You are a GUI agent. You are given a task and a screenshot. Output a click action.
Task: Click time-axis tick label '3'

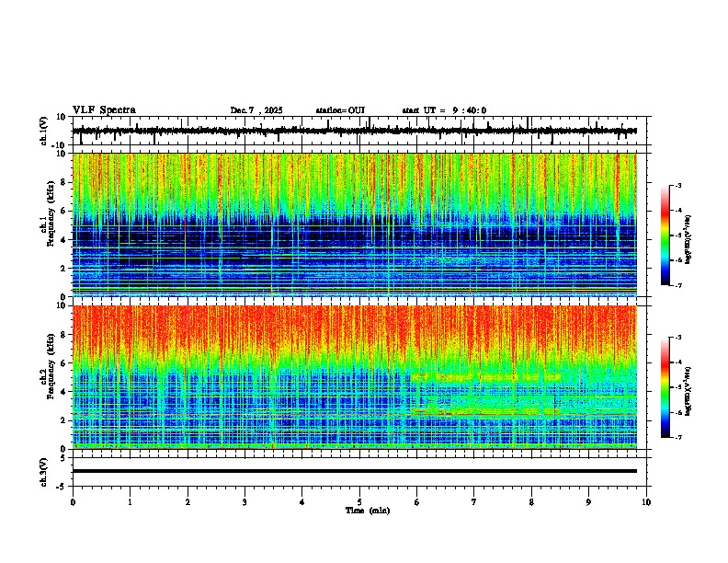click(x=245, y=502)
